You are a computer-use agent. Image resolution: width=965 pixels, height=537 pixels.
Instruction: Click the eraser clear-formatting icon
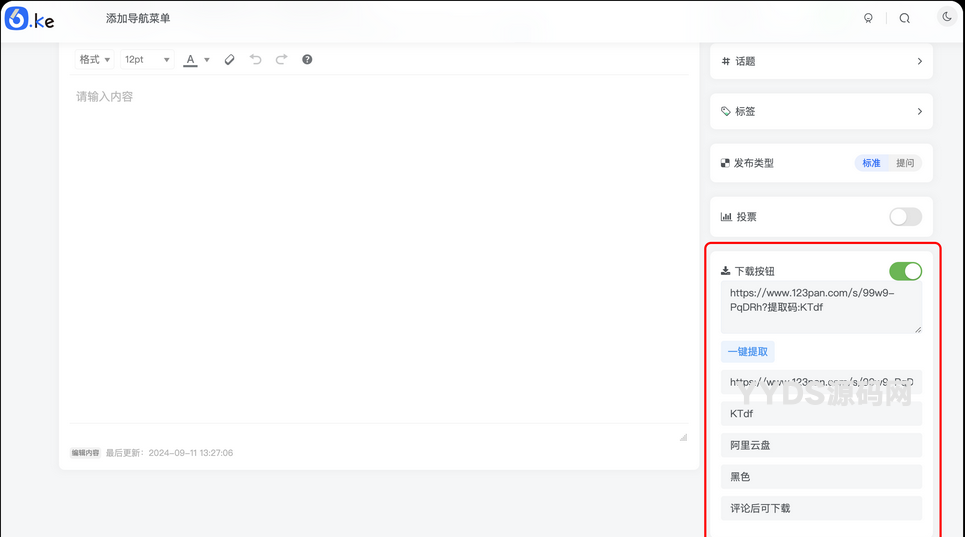[229, 60]
